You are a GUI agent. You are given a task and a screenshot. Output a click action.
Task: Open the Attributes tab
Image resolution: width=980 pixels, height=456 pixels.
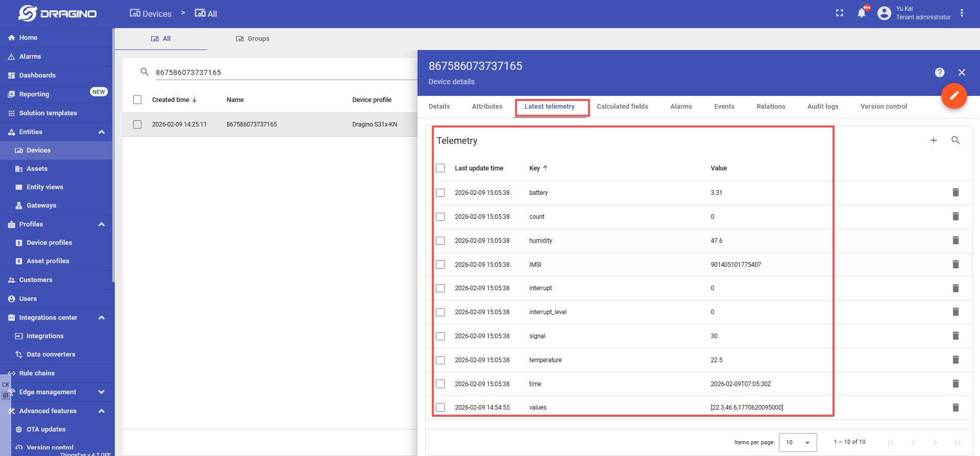point(487,107)
